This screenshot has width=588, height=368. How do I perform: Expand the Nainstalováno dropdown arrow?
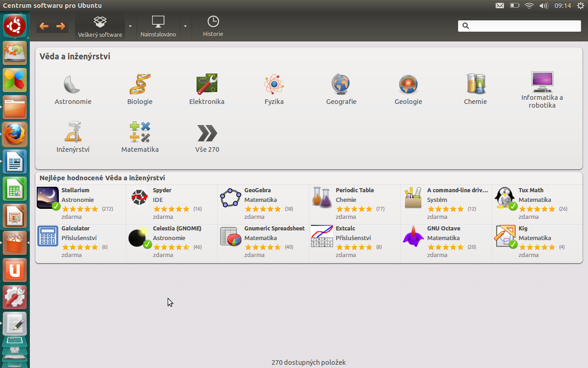click(185, 26)
